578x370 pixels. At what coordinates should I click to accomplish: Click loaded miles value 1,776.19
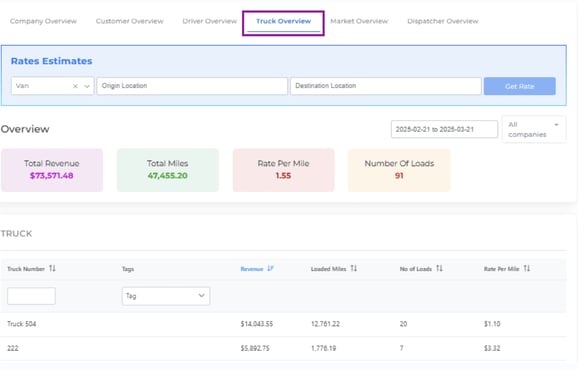pos(324,348)
